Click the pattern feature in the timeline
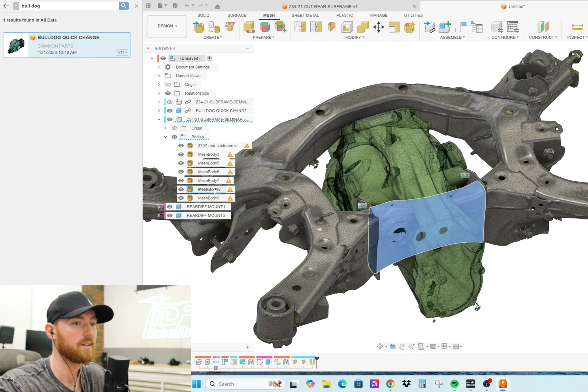Viewport: 588px width, 392px height. click(216, 362)
